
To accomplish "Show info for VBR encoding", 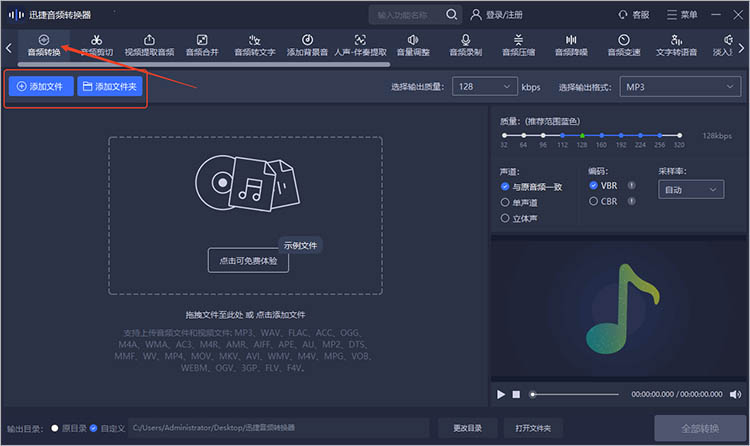I will (631, 186).
